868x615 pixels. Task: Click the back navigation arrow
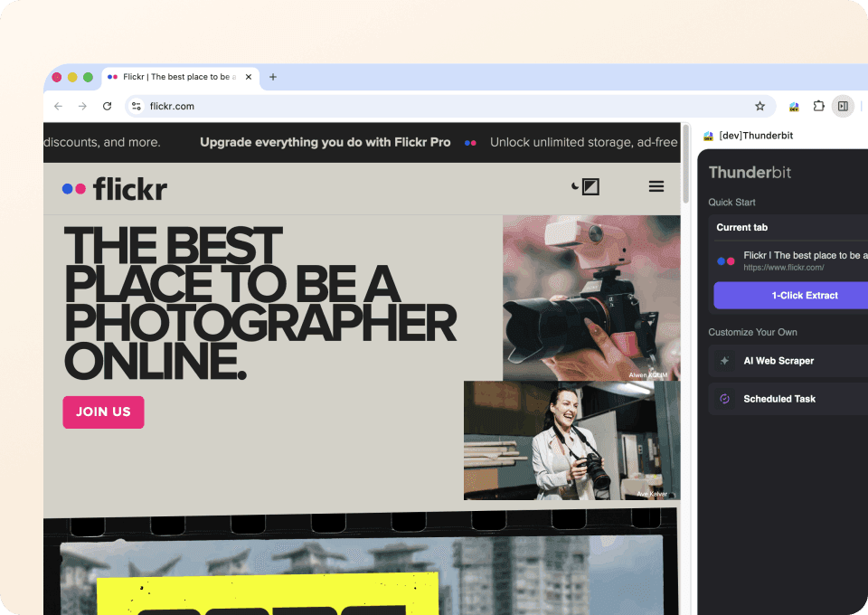58,106
